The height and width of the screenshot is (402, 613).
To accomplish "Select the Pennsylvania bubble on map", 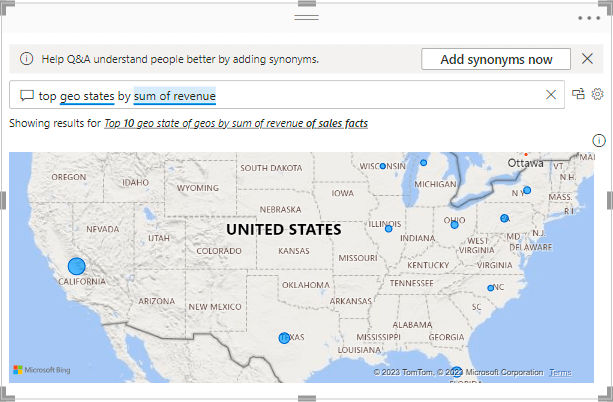I will [504, 218].
